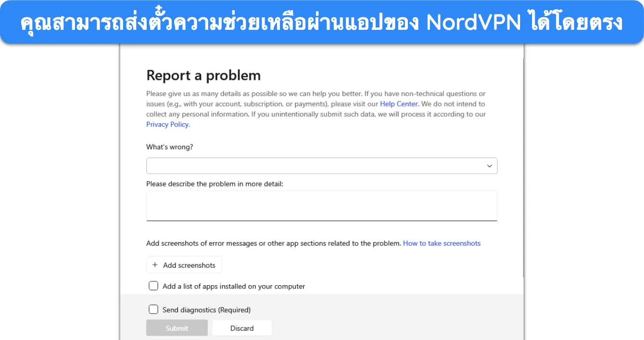Viewport: 644px width, 340px height.
Task: Click the Add screenshots button
Action: 184,265
